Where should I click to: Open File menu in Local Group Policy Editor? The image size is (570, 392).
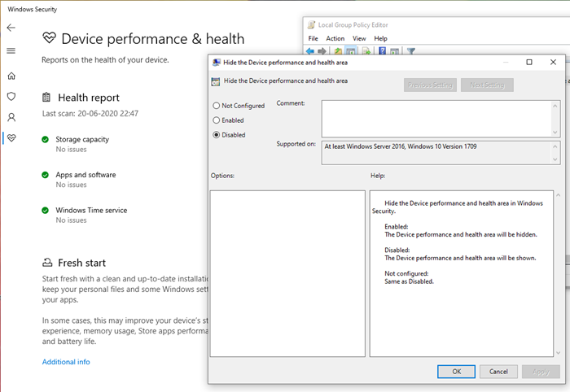click(313, 38)
